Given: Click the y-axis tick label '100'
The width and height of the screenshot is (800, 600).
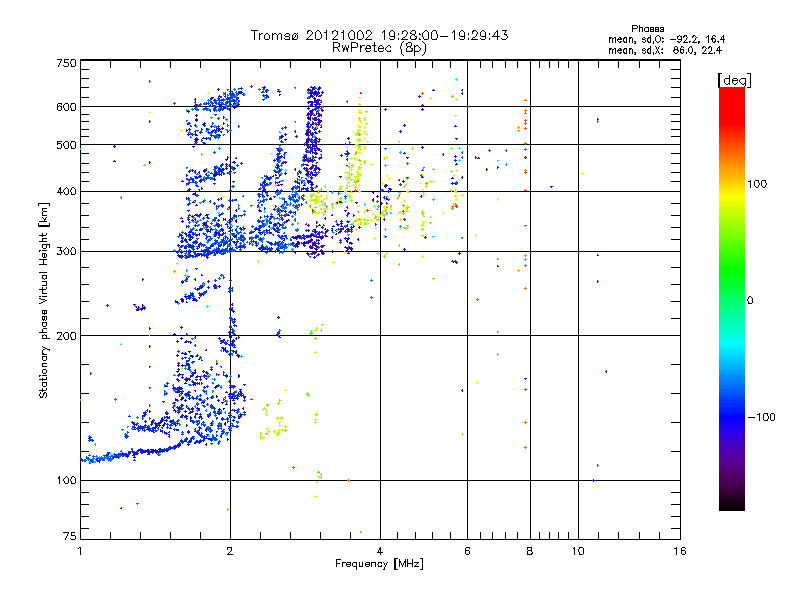Looking at the screenshot, I should tap(67, 481).
